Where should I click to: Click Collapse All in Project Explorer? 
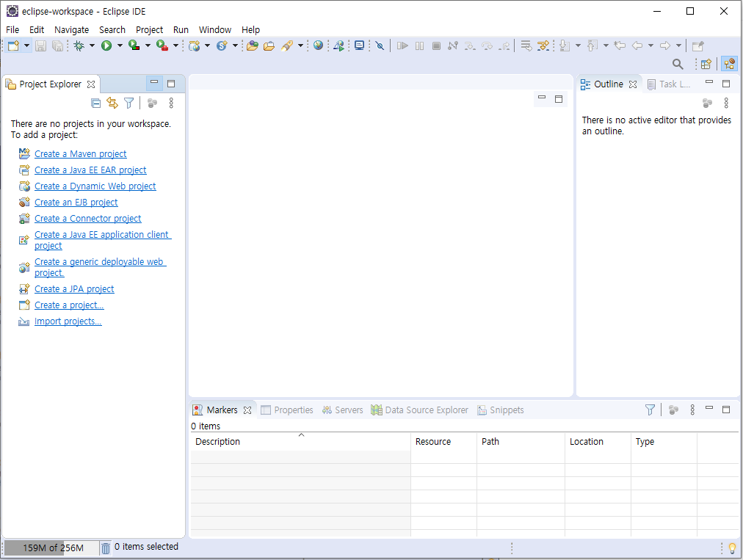[95, 103]
